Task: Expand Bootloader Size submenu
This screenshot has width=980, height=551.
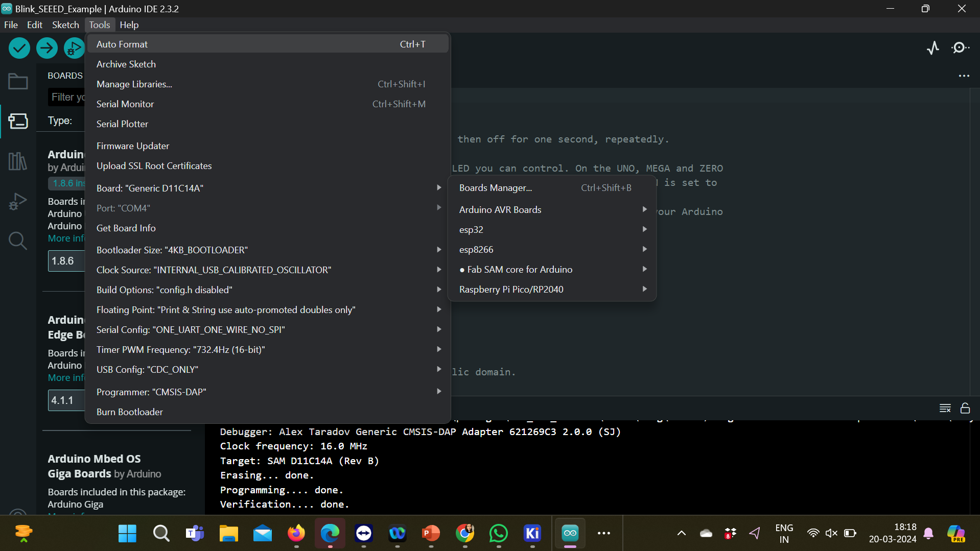Action: click(x=268, y=250)
